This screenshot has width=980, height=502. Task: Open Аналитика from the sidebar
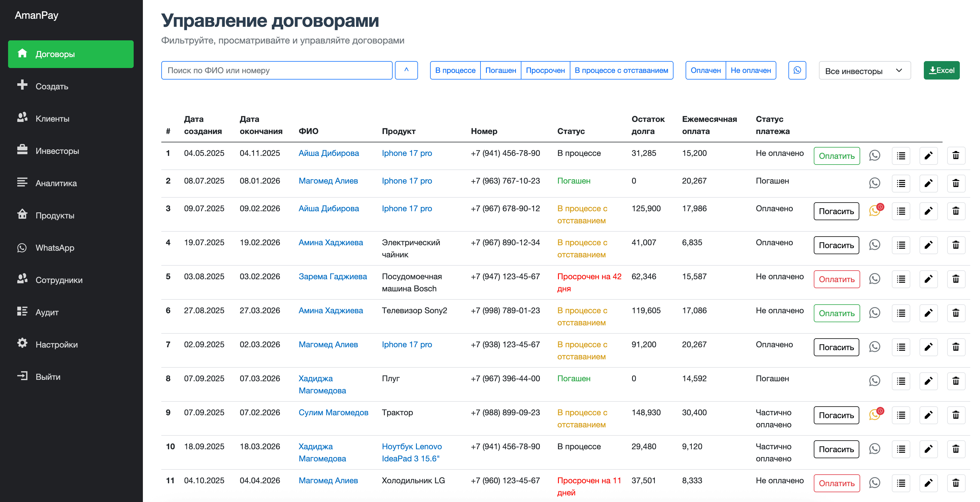pyautogui.click(x=56, y=183)
